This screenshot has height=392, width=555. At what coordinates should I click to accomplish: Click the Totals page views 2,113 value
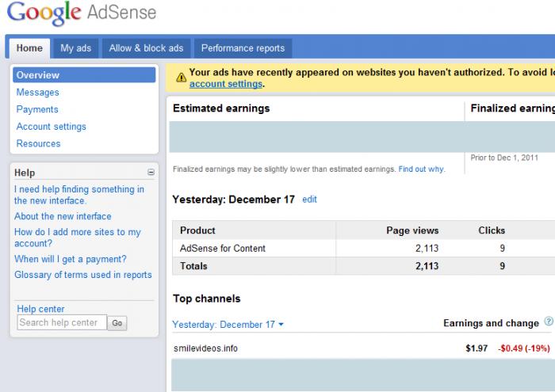point(427,266)
